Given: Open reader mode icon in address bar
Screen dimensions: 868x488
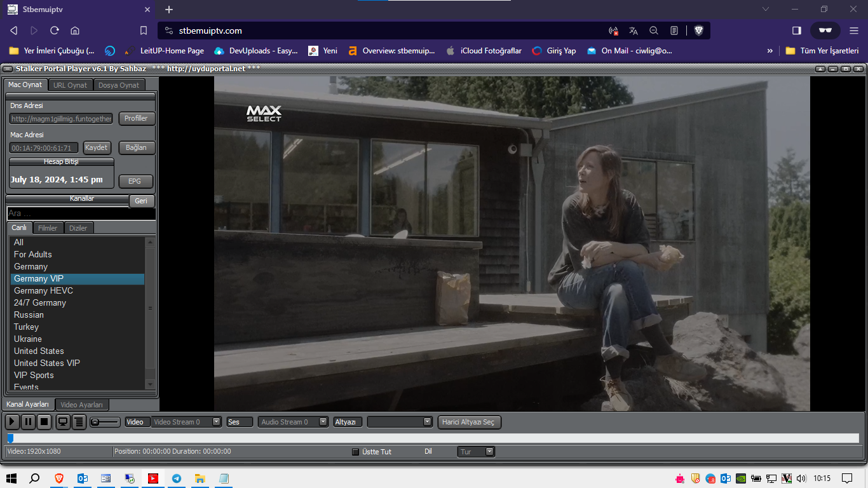Looking at the screenshot, I should pyautogui.click(x=674, y=30).
